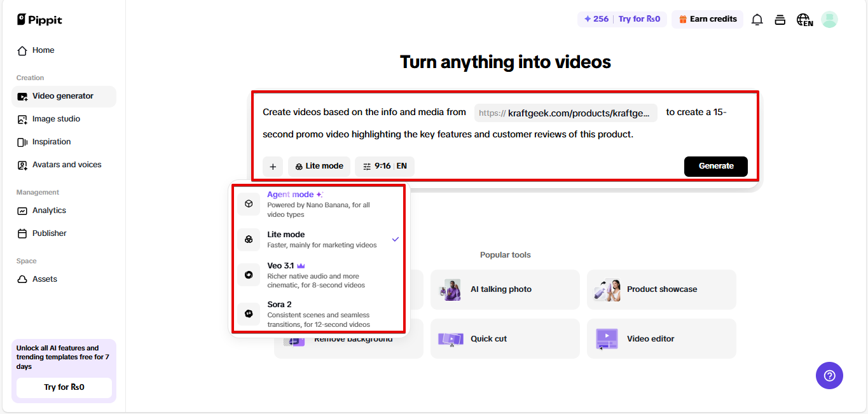Click the Sora 2 model icon
Screen dimensions: 868x414
click(x=249, y=314)
